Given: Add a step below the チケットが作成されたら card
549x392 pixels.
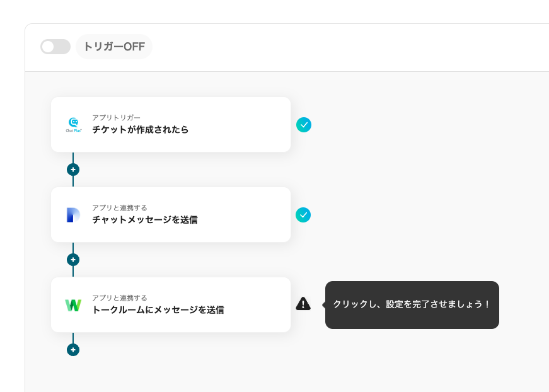Looking at the screenshot, I should [x=73, y=170].
